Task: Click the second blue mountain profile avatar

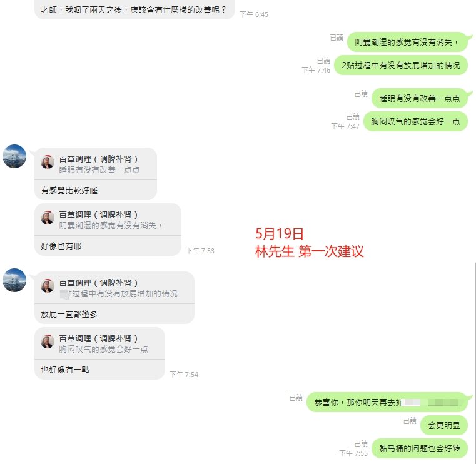Action: (x=14, y=280)
